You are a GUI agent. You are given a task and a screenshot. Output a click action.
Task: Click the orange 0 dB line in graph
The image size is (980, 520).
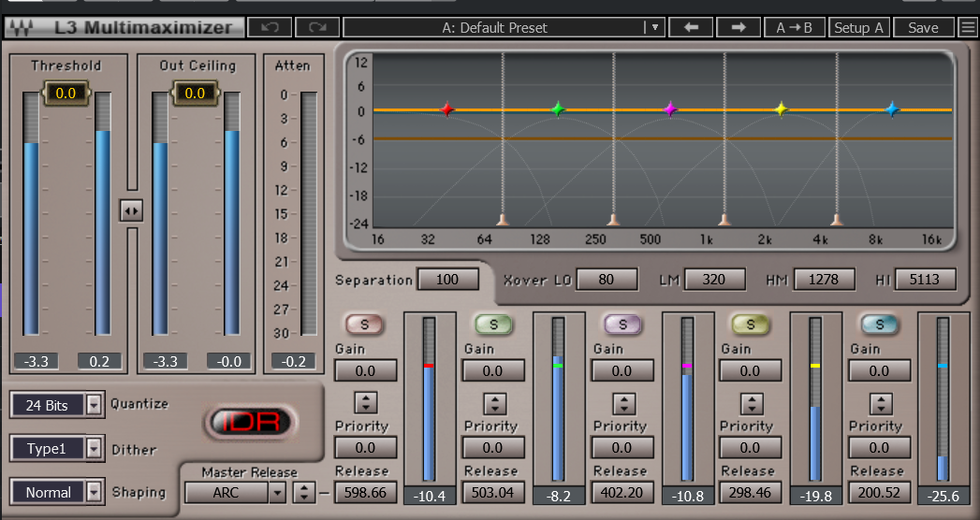[663, 109]
